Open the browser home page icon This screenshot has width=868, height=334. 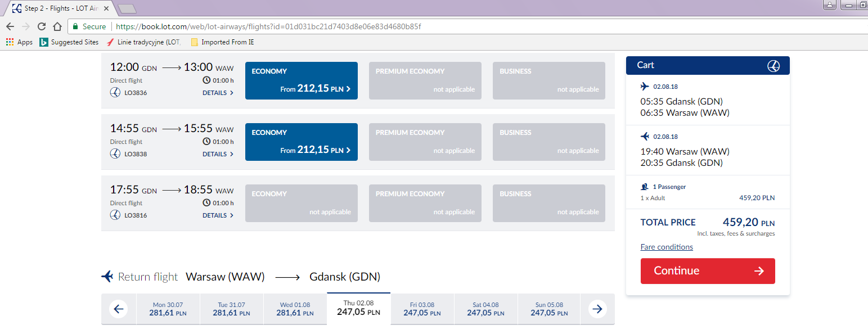pyautogui.click(x=57, y=26)
